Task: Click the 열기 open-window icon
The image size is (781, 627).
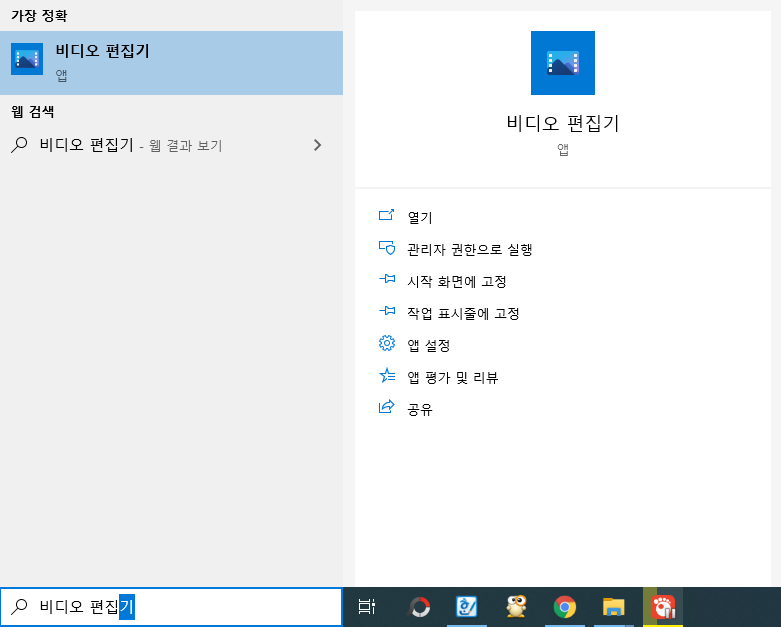Action: (387, 216)
